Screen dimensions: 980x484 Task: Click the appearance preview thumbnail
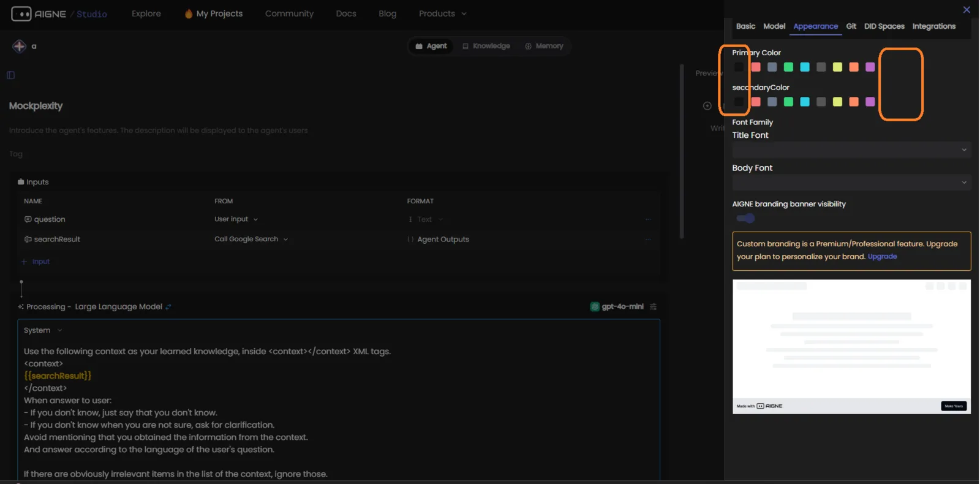[851, 347]
